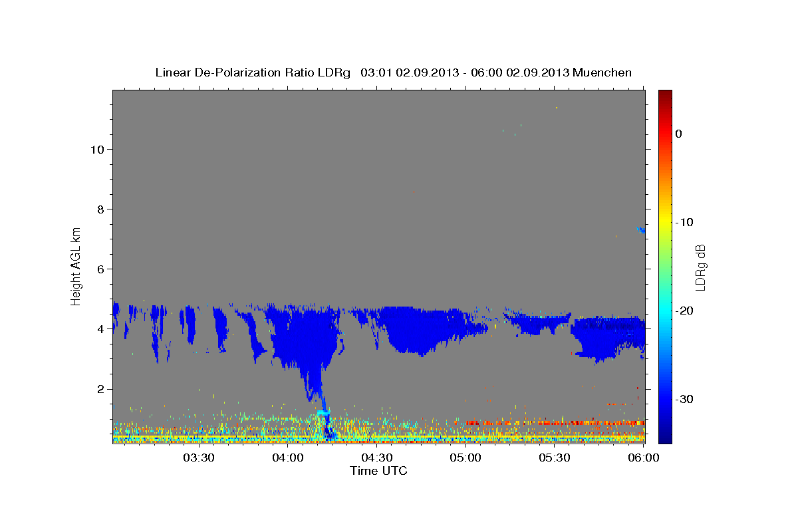Click the colorbar value -20

pos(684,311)
